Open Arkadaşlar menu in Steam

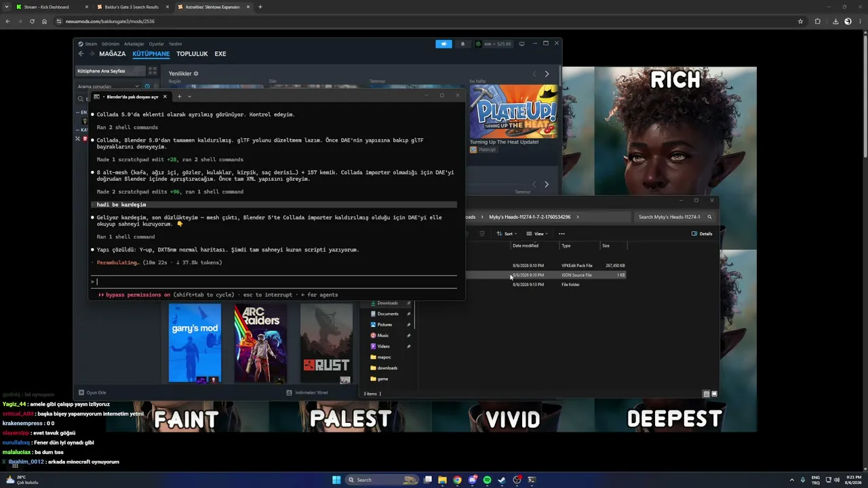coord(134,44)
